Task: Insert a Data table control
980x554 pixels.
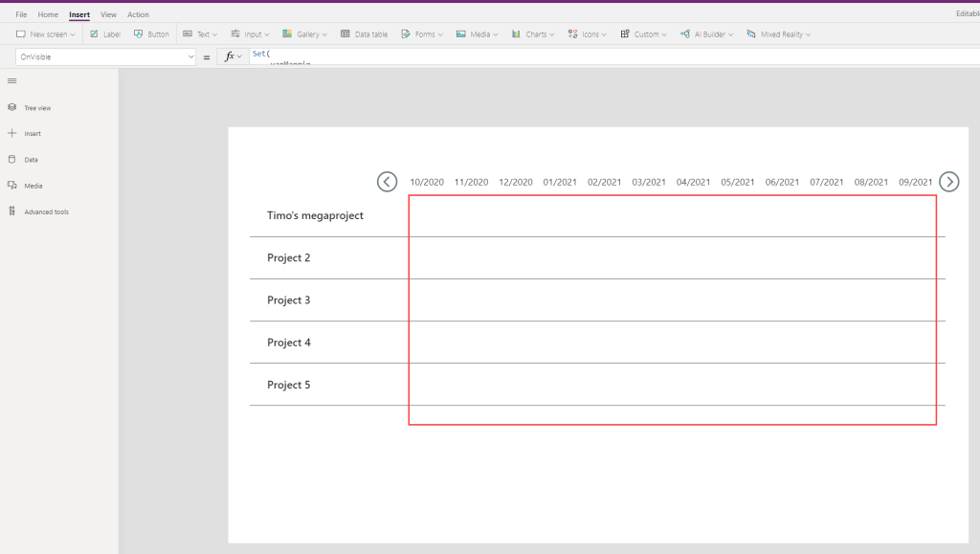Action: click(x=365, y=34)
